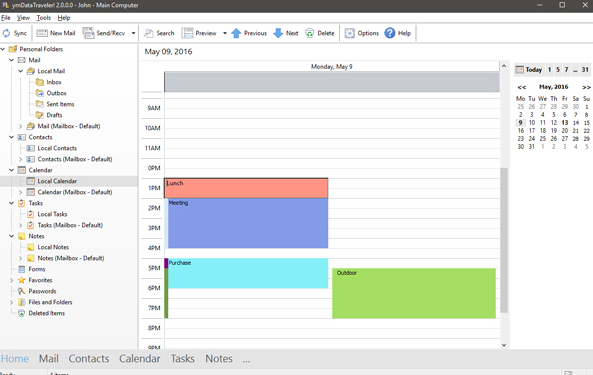Viewport: 593px width, 375px height.
Task: Switch to Home in bottom navigation
Action: click(15, 358)
